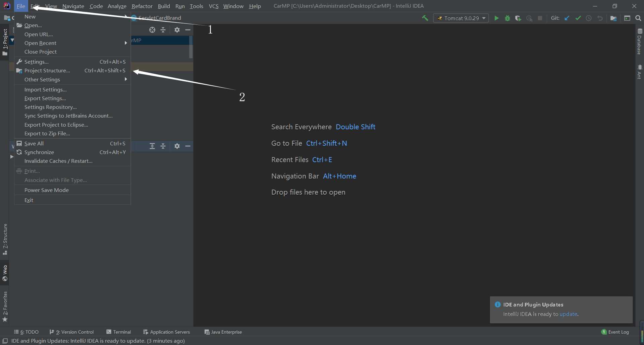Viewport: 644px width, 345px height.
Task: Click the update link in notification
Action: (568, 314)
